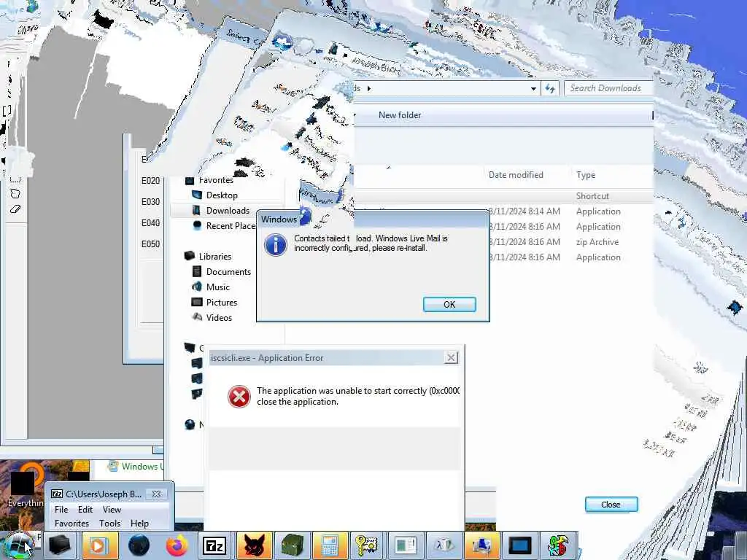The height and width of the screenshot is (560, 747).
Task: Click the 7z icon in 7-Zip title bar
Action: point(57,494)
